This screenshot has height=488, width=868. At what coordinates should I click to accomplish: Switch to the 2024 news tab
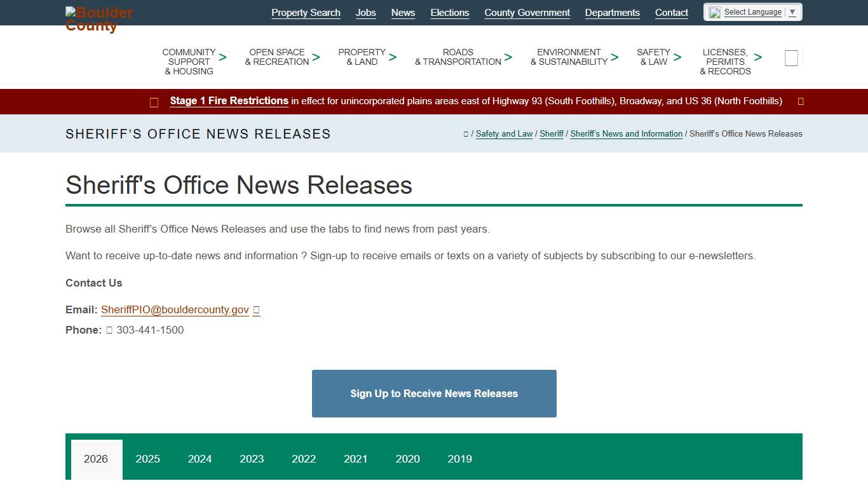pos(200,459)
